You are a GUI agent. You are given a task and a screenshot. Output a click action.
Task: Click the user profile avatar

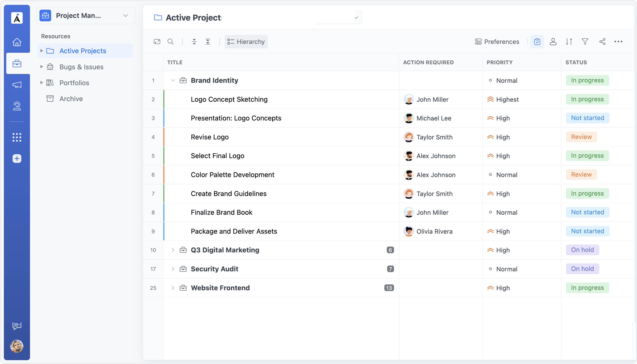[x=17, y=346]
